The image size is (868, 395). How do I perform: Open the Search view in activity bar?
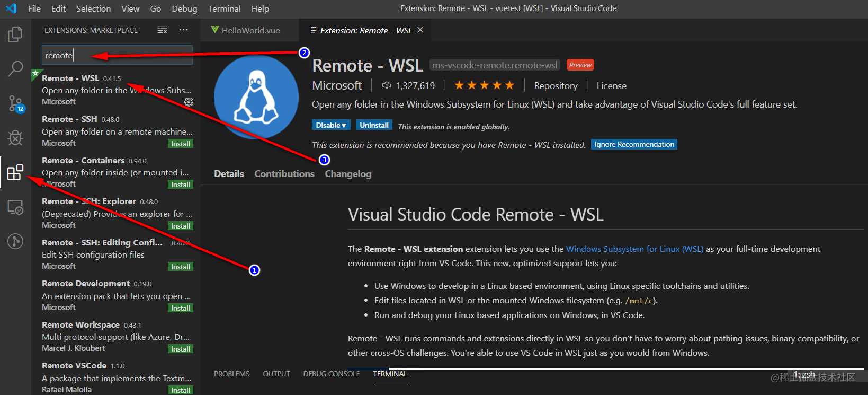pos(15,68)
